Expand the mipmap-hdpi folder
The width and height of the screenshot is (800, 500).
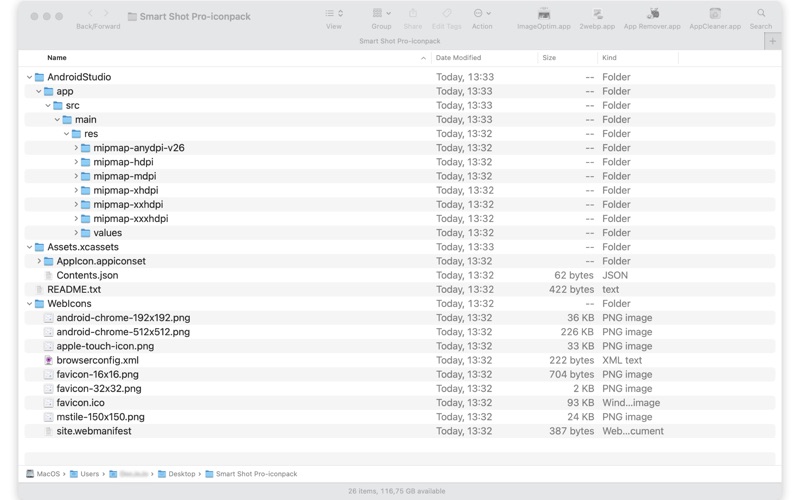pos(76,162)
